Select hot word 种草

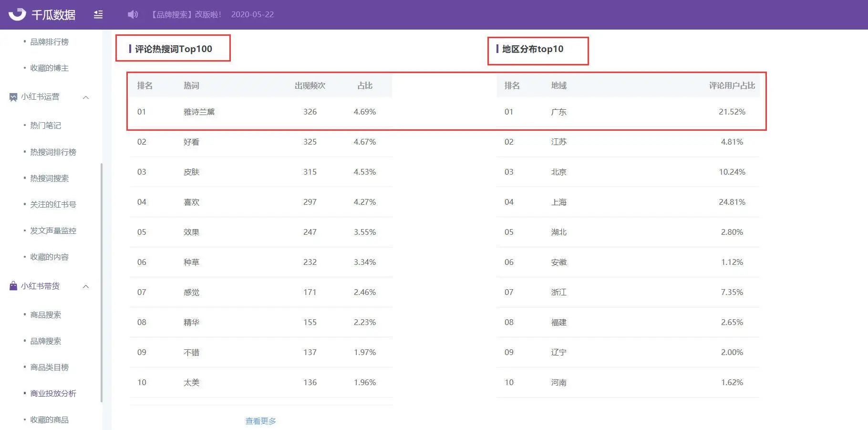tap(191, 262)
